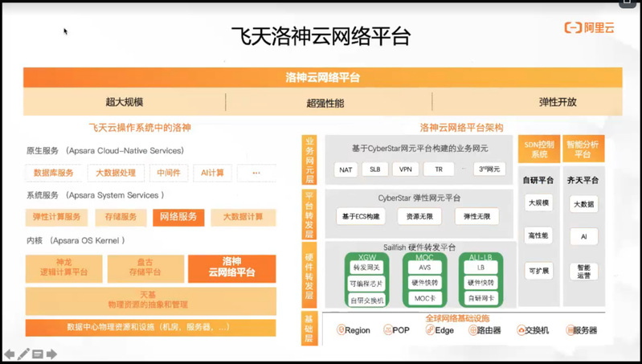Viewport: 642px width, 364px height.
Task: Select the pen annotation tool
Action: pos(23,354)
